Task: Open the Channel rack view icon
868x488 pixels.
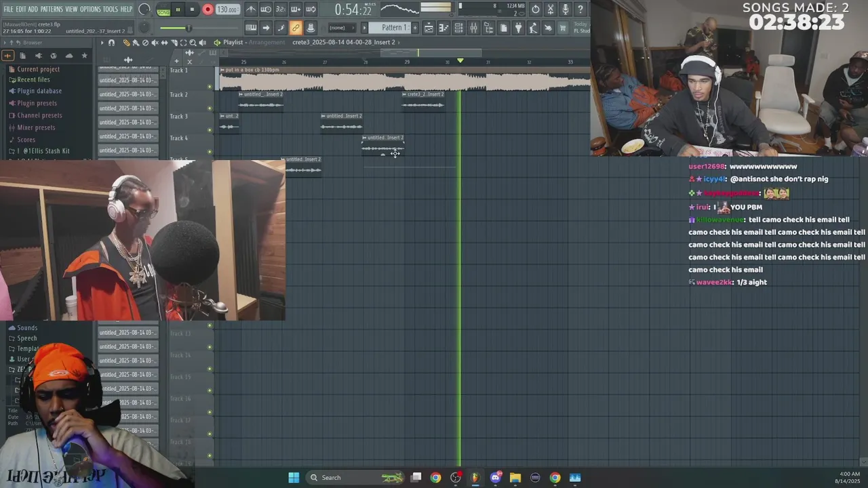Action: pos(458,28)
